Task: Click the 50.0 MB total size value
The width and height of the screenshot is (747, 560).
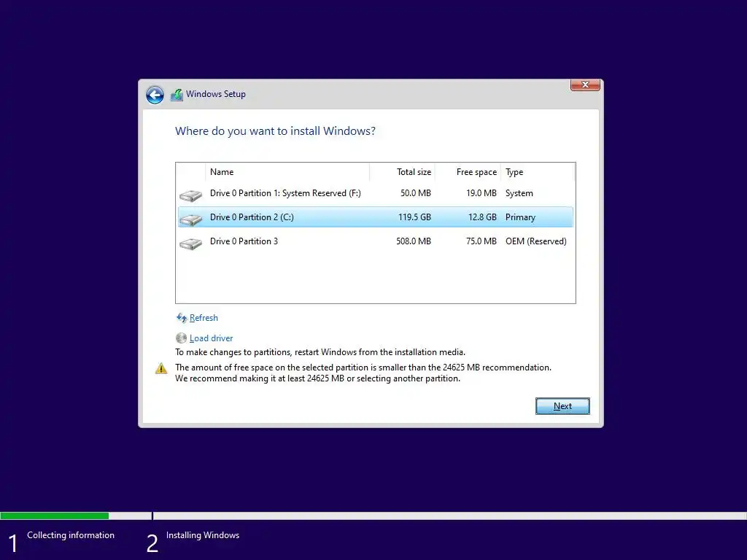Action: coord(415,193)
